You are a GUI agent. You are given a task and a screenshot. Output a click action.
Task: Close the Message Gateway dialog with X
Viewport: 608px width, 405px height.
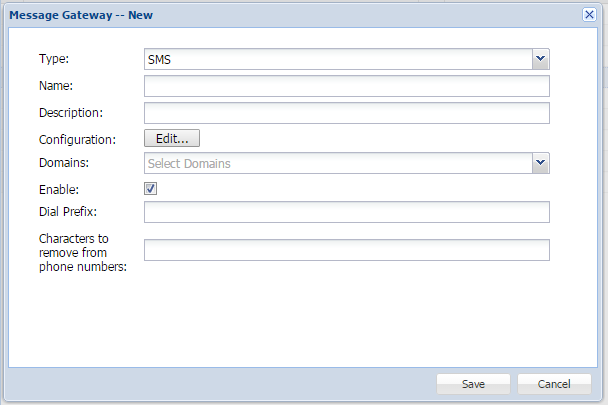click(589, 15)
